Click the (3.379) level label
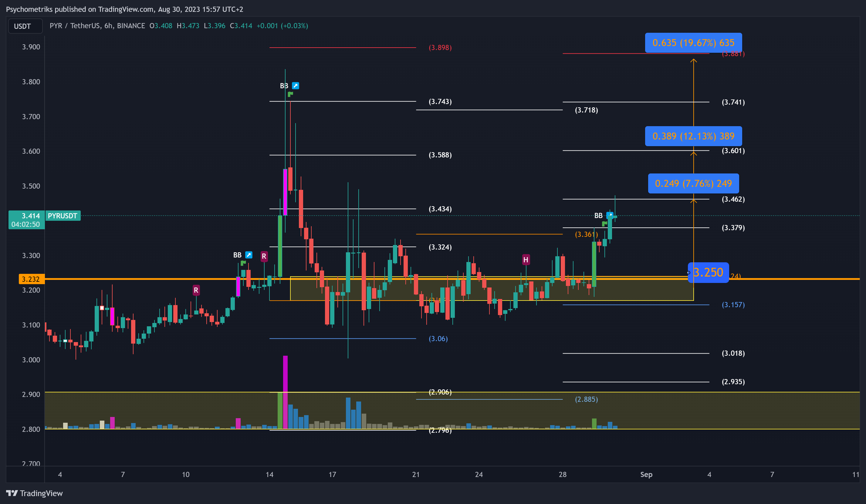866x504 pixels. [x=733, y=228]
